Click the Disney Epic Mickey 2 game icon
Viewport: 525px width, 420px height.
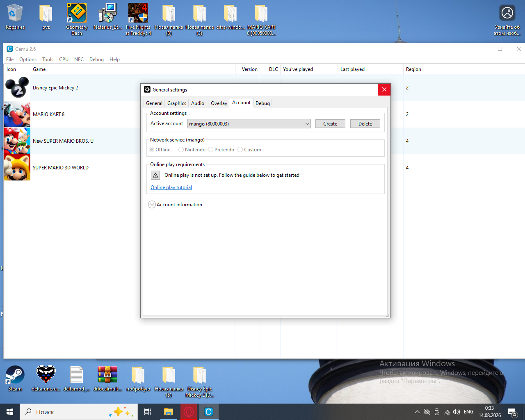click(x=17, y=88)
